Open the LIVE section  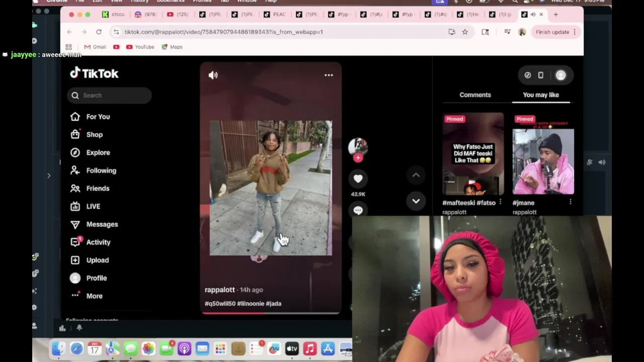86,206
